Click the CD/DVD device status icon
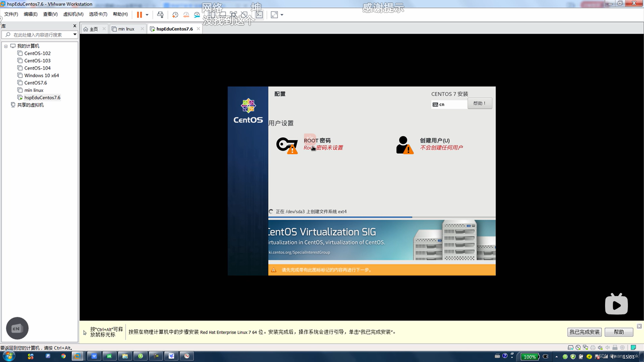This screenshot has height=362, width=644. [578, 348]
